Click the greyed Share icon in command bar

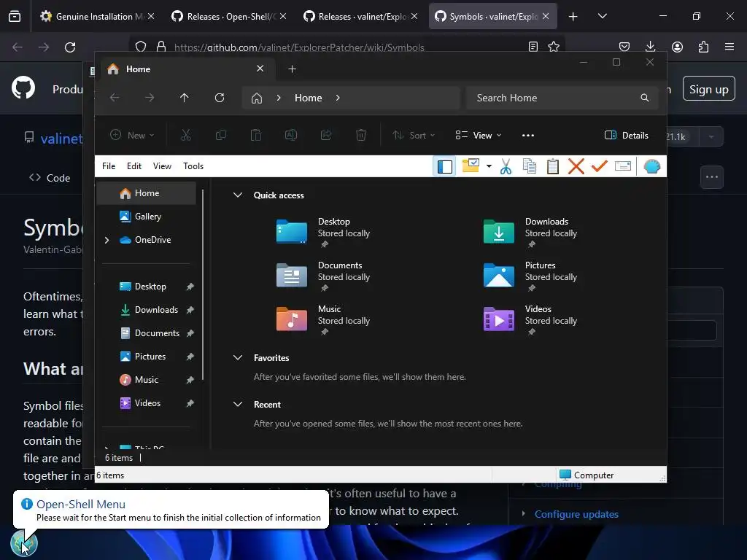[x=326, y=135]
